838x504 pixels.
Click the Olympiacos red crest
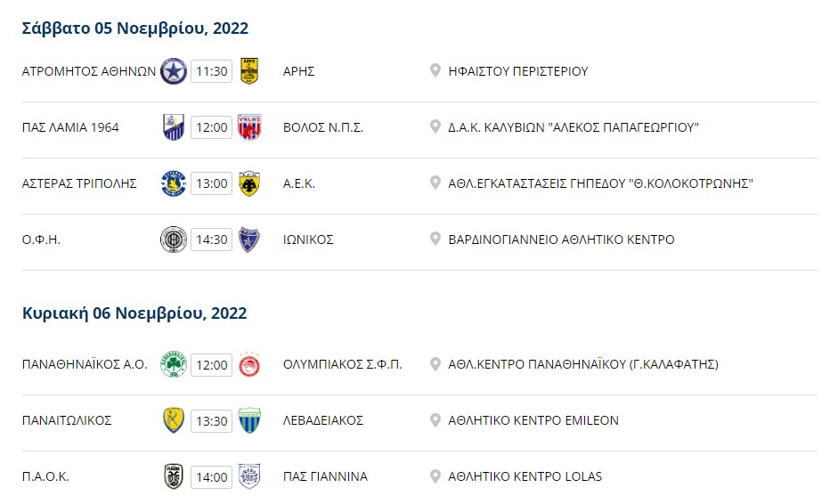point(249,364)
